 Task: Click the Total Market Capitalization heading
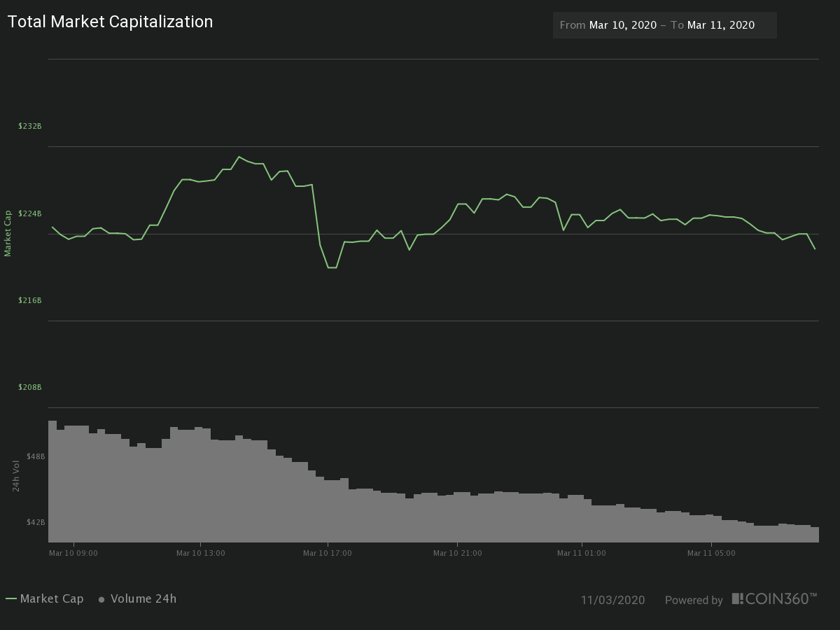pyautogui.click(x=110, y=22)
